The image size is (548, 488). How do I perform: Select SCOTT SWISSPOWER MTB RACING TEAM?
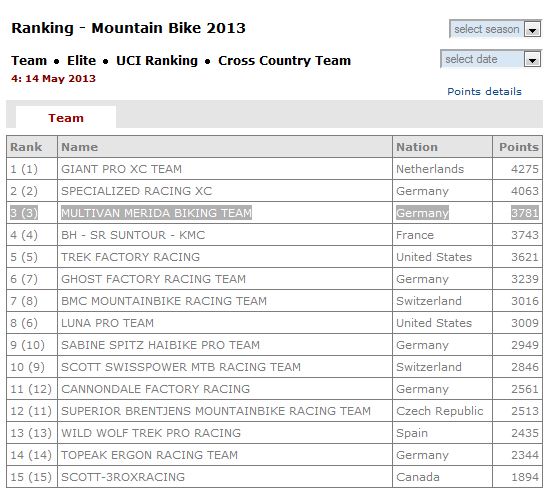[x=181, y=367]
